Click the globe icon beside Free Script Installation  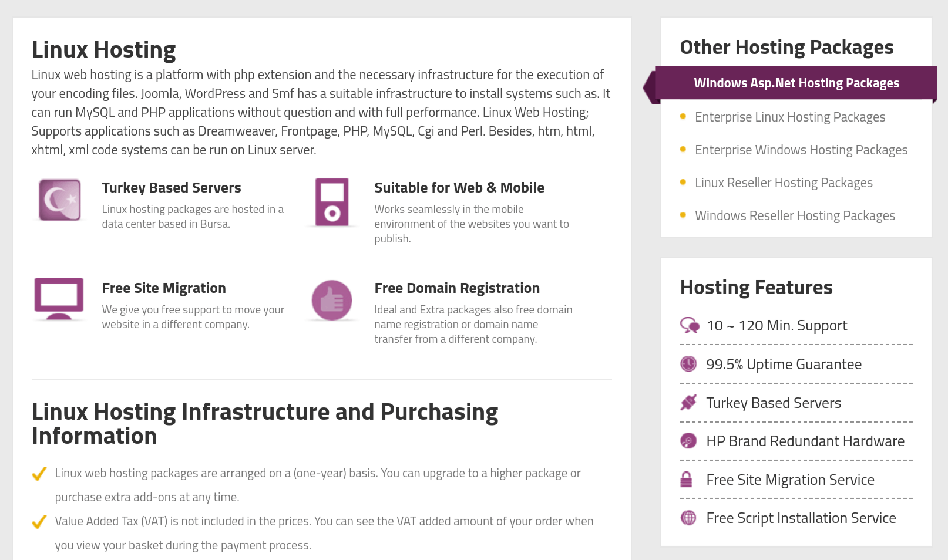click(x=688, y=518)
